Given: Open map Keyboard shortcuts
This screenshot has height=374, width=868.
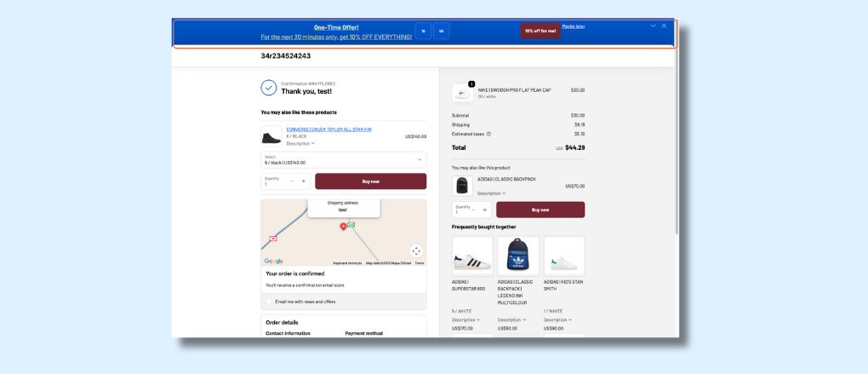Looking at the screenshot, I should tap(348, 263).
